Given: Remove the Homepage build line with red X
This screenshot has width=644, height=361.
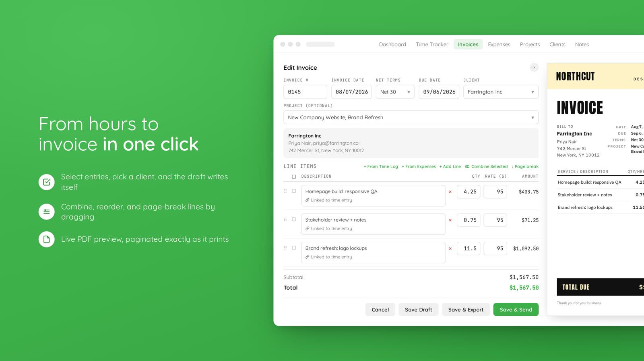Looking at the screenshot, I should point(450,192).
